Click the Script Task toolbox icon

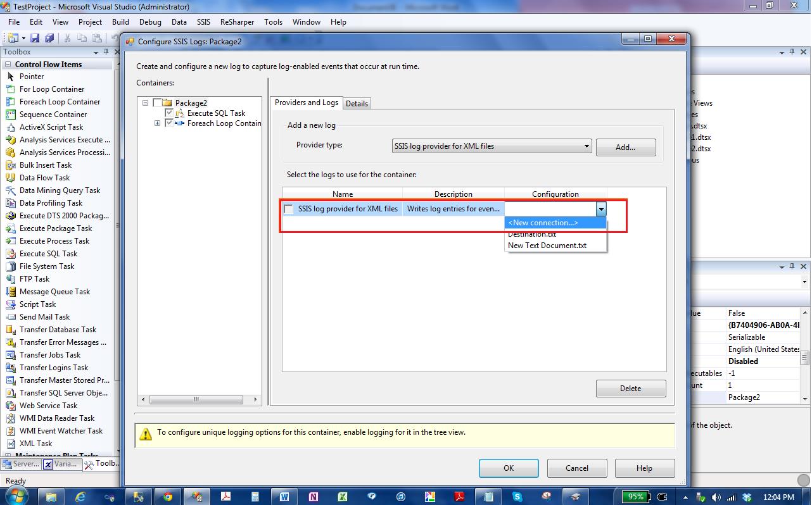(10, 304)
